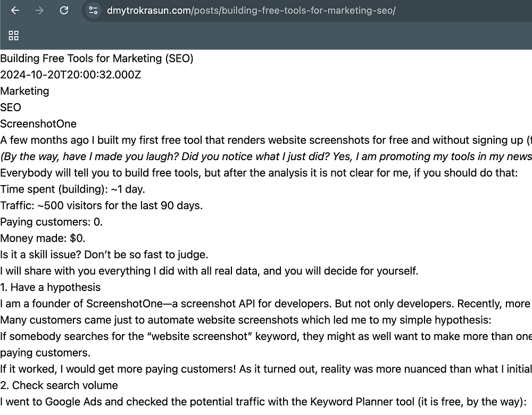
Task: Click the "Traffic: ~500 visitors" line
Action: pyautogui.click(x=102, y=205)
